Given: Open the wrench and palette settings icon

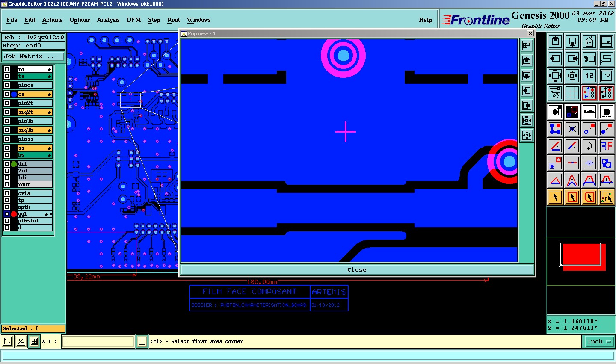Looking at the screenshot, I should [555, 93].
